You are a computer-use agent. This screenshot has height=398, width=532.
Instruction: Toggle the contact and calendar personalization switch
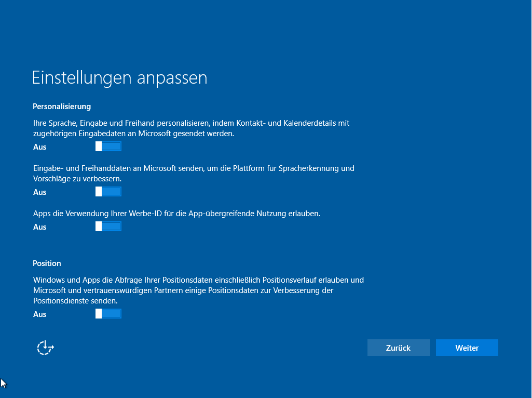point(108,147)
